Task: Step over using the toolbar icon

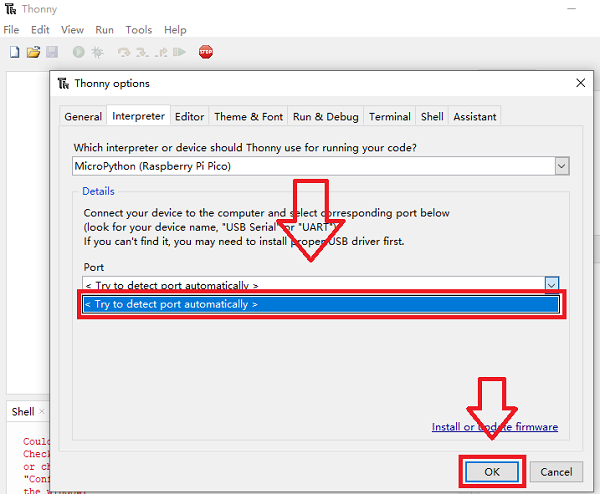Action: coord(124,52)
